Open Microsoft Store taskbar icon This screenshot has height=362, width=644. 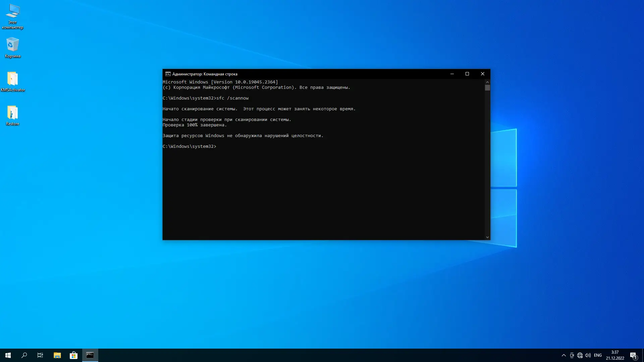tap(73, 355)
